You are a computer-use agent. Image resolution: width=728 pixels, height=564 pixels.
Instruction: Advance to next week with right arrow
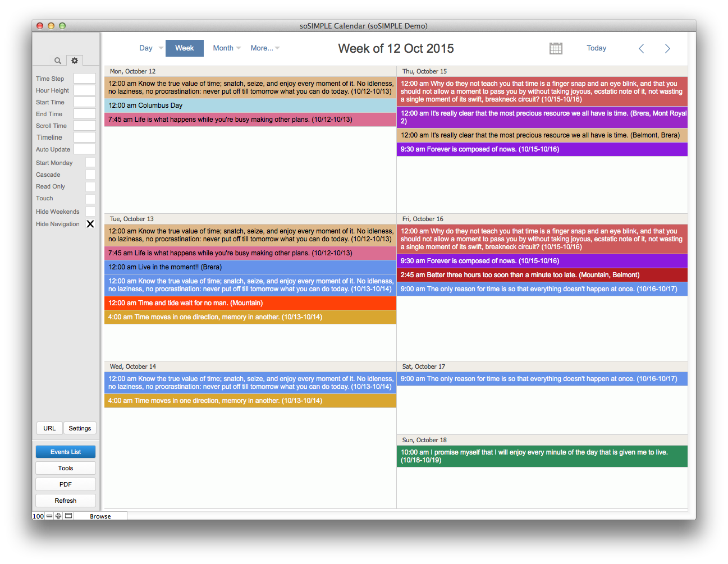tap(667, 49)
